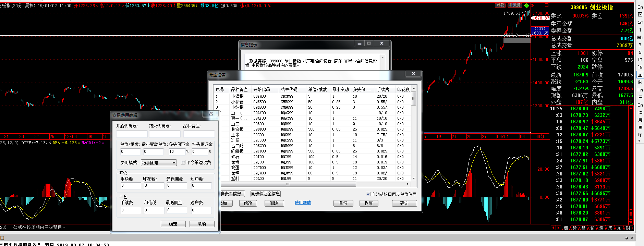The image size is (644, 246).
Task: Click the line chart icon in right sidebar
Action: pos(640,14)
